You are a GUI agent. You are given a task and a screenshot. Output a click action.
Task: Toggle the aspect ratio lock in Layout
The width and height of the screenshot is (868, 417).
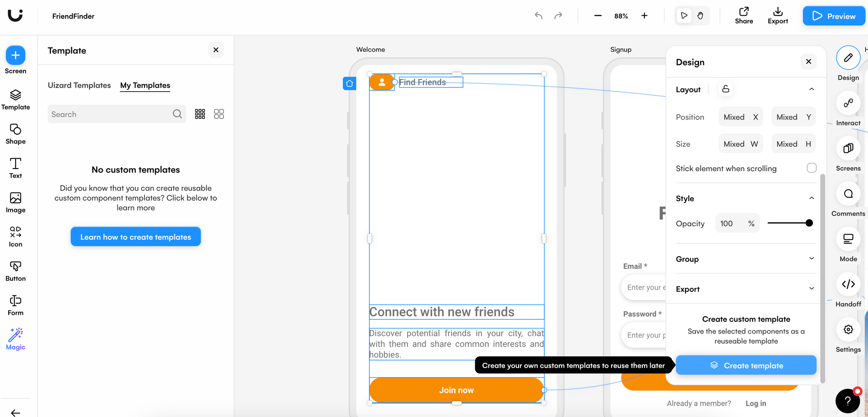(725, 89)
